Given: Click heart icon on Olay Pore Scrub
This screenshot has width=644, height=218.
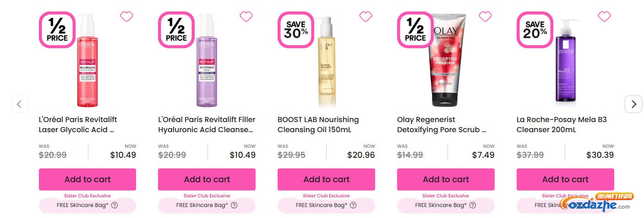Looking at the screenshot, I should tap(485, 17).
